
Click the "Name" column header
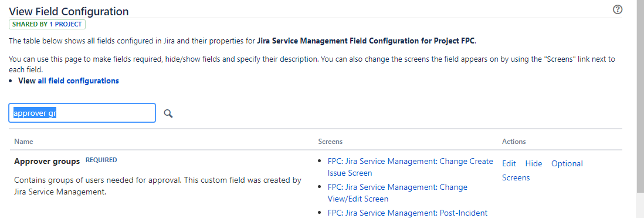click(23, 142)
